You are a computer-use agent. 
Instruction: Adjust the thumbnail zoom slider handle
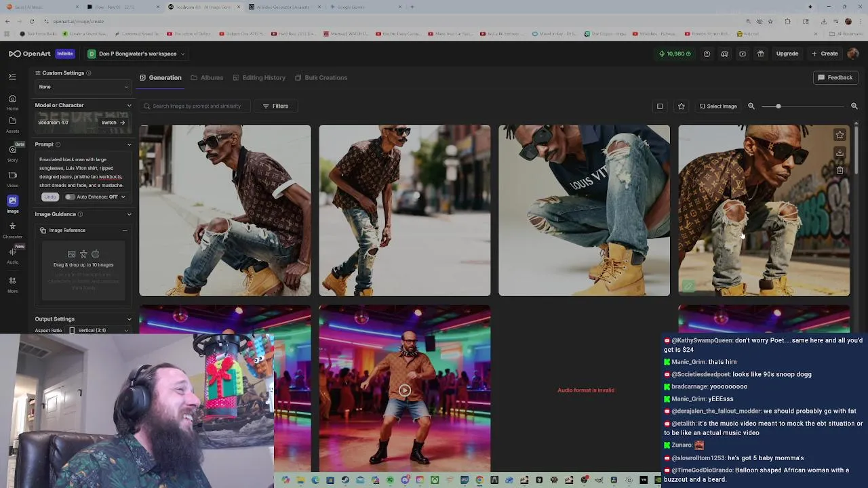(x=778, y=106)
